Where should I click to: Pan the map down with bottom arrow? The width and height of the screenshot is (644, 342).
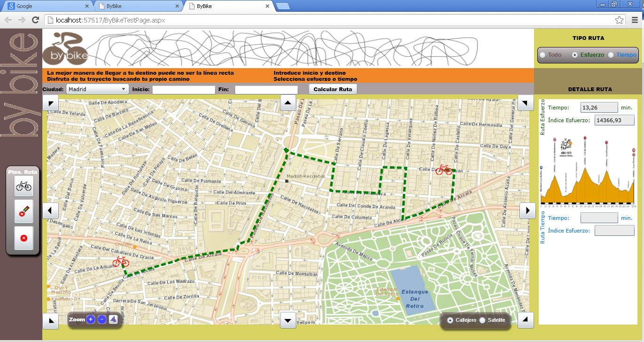(x=288, y=320)
